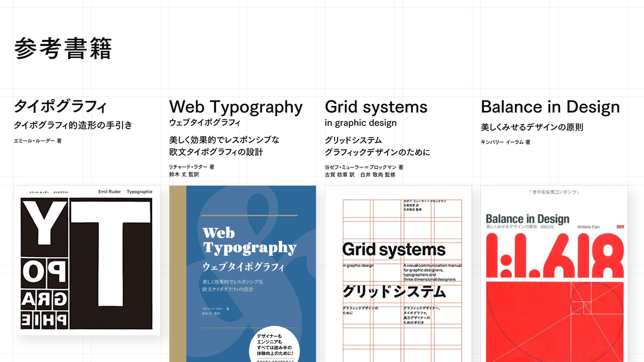Screen dimensions: 644x362
Task: Click translator line 鈴木 丈 監訳
Action: coord(184,174)
